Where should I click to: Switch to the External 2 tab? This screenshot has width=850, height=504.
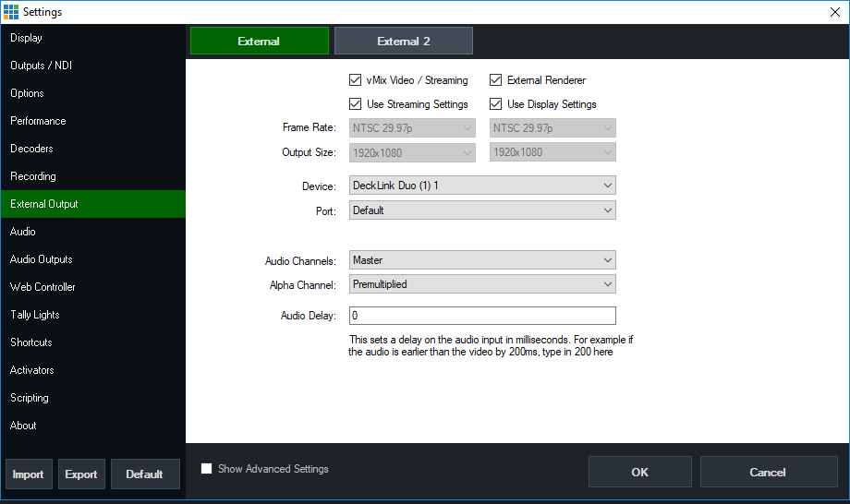tap(404, 42)
